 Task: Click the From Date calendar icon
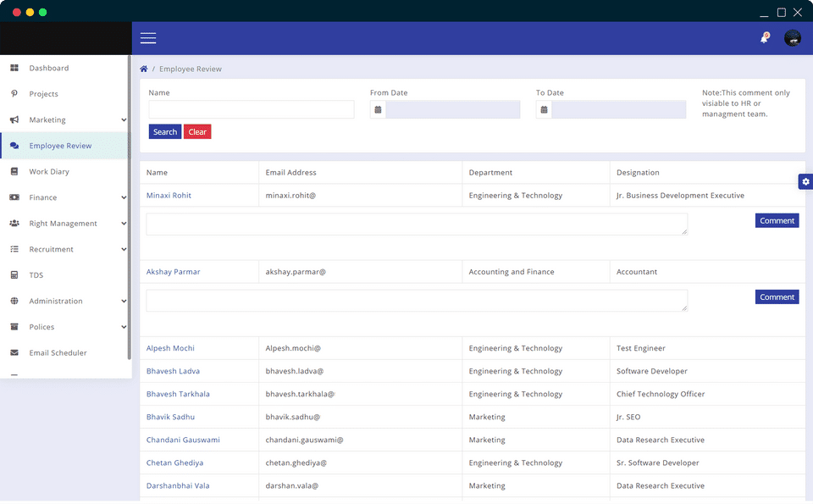(x=378, y=109)
